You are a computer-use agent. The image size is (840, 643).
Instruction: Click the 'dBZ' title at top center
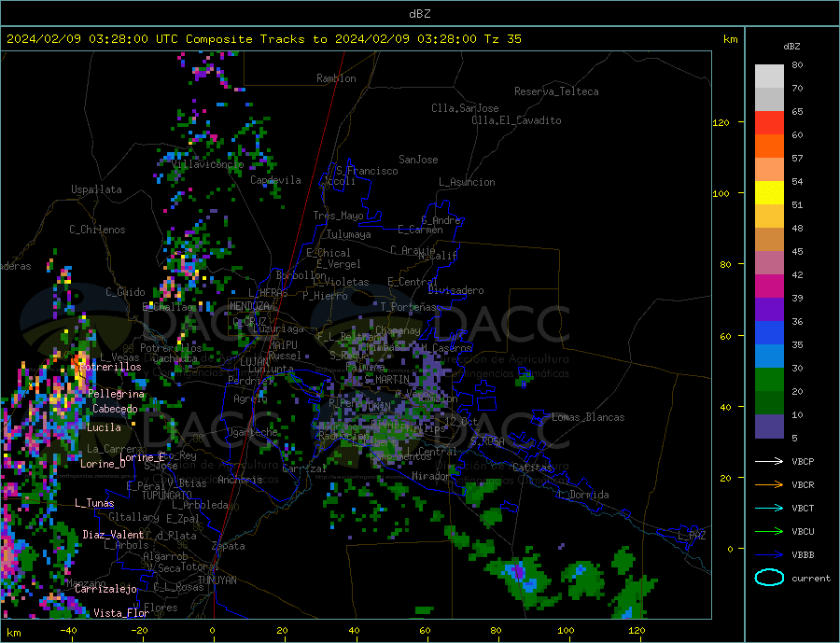tap(419, 14)
